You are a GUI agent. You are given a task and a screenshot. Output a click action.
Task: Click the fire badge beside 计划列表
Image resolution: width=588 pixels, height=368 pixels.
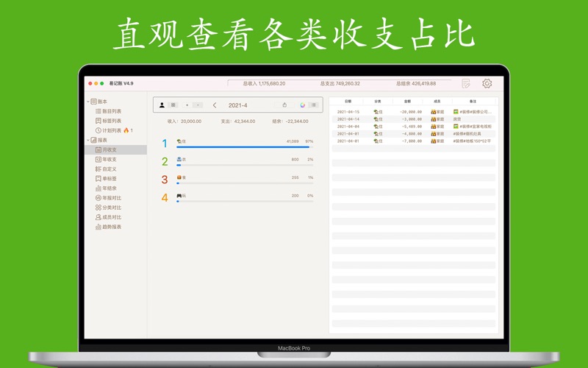tap(126, 130)
